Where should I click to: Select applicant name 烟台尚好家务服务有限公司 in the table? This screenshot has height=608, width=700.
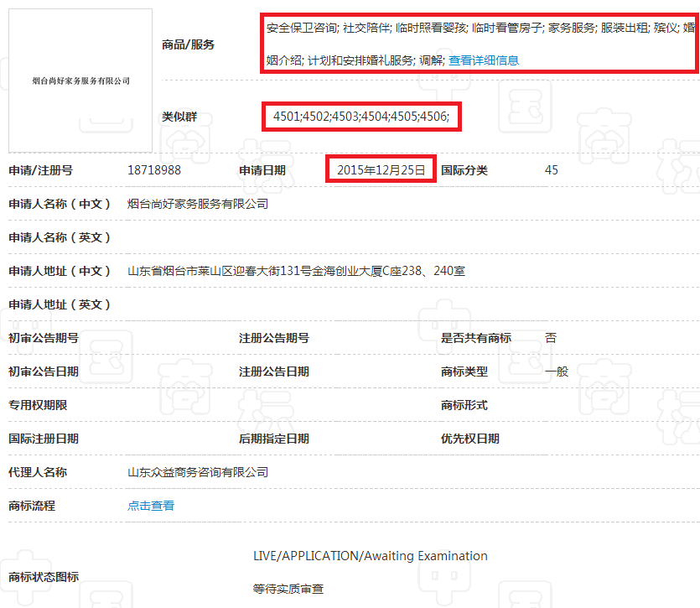click(198, 204)
